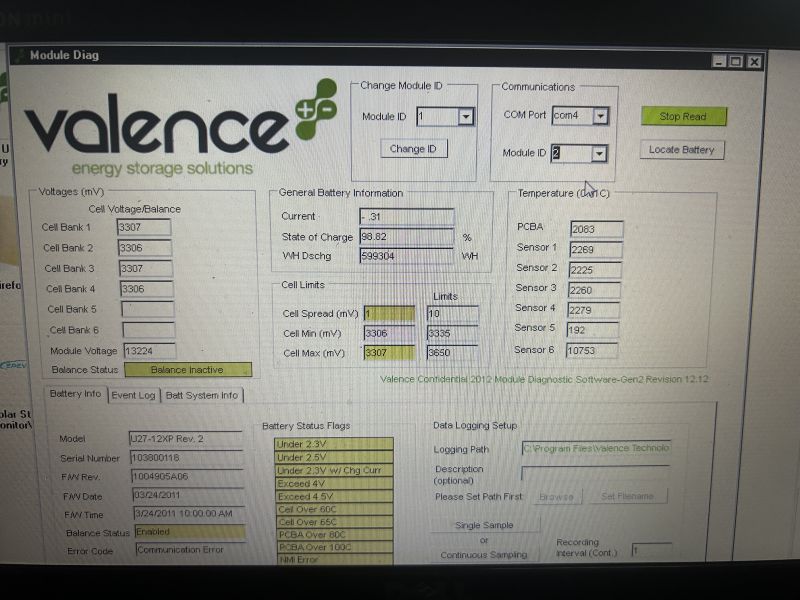Switch to the Battery Info tab
This screenshot has width=800, height=600.
click(x=76, y=394)
